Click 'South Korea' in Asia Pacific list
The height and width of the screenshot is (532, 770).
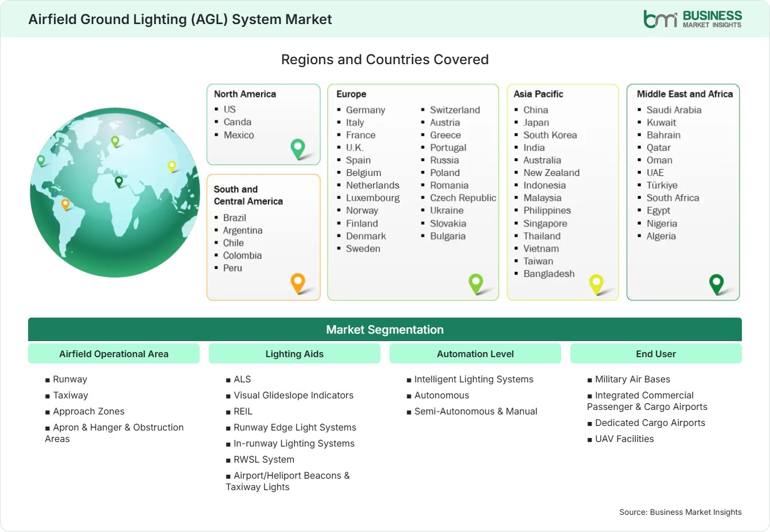click(550, 135)
